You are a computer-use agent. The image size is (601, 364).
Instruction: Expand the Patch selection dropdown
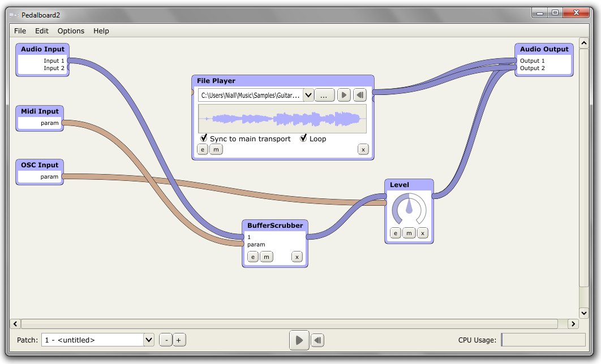(x=149, y=340)
